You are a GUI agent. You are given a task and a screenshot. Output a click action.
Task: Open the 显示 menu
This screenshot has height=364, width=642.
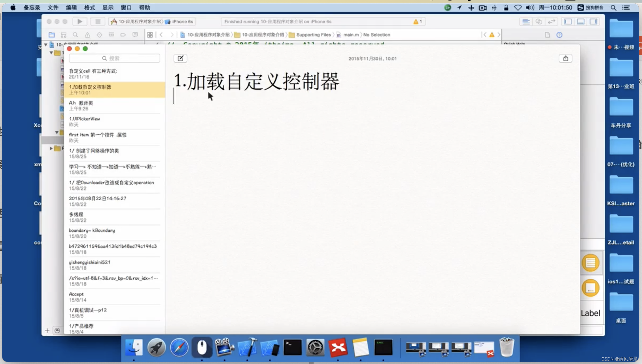[x=108, y=8]
